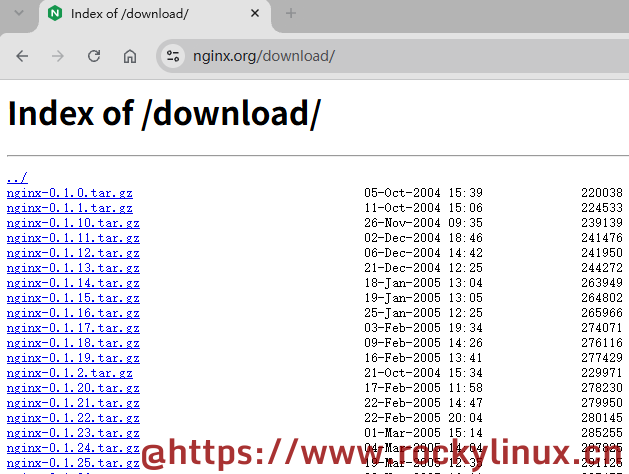Download nginx-0.1.11.tar.gz

click(x=73, y=238)
